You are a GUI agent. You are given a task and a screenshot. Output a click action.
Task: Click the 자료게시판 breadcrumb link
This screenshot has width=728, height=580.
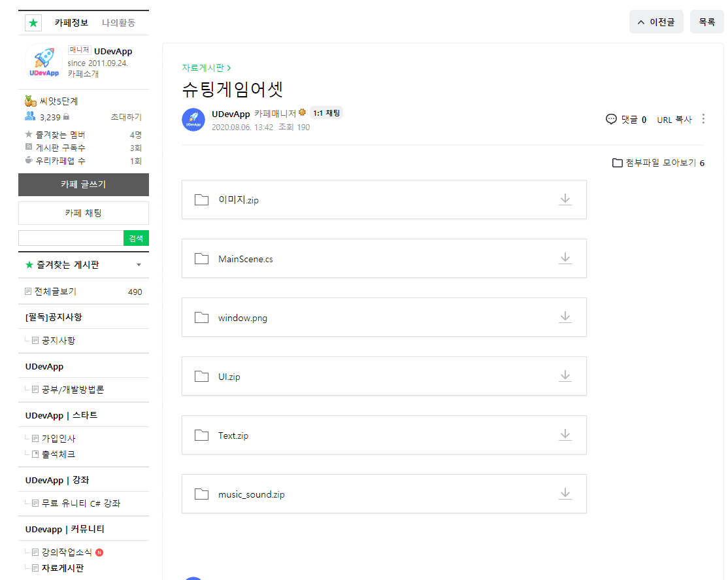pyautogui.click(x=203, y=68)
